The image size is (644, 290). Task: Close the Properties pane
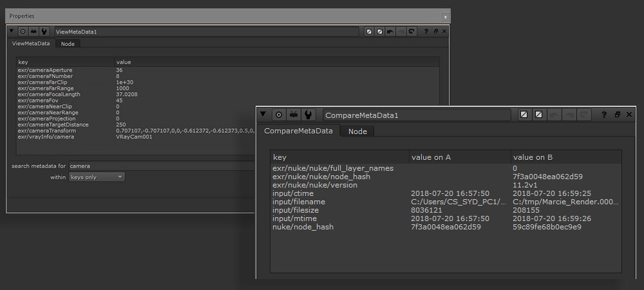coord(445,17)
